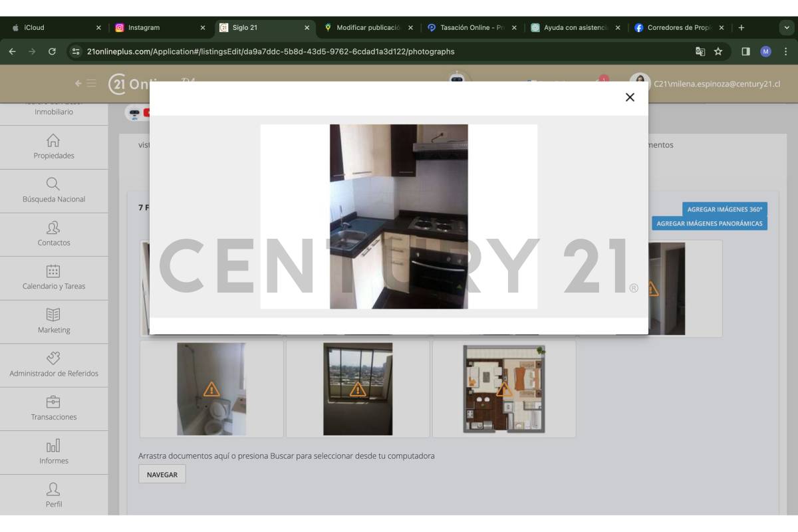This screenshot has width=798, height=532.
Task: Click the red notification badge in header
Action: pyautogui.click(x=603, y=78)
